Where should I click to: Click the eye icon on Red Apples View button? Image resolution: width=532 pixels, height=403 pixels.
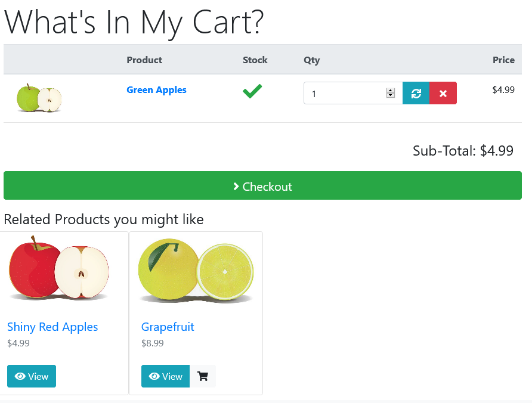tap(20, 376)
